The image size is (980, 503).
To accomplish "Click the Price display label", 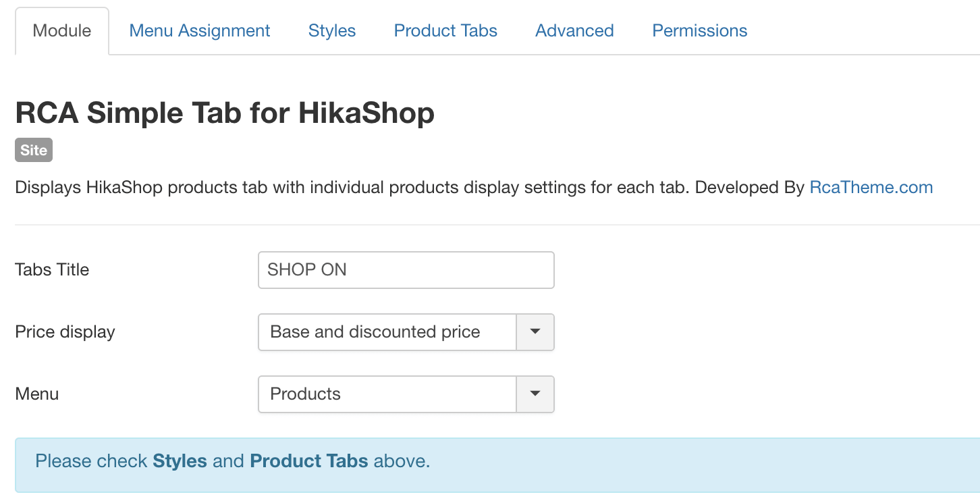I will pos(65,332).
